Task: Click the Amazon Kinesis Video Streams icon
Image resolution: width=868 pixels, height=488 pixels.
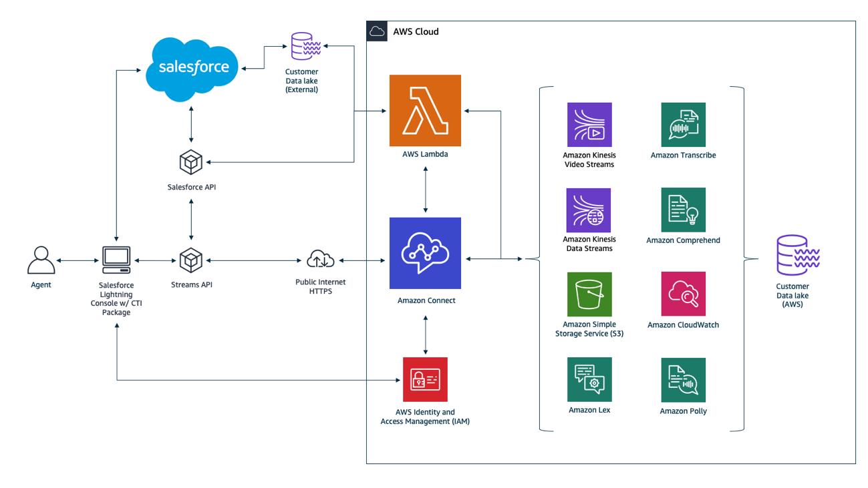Action: [x=589, y=125]
